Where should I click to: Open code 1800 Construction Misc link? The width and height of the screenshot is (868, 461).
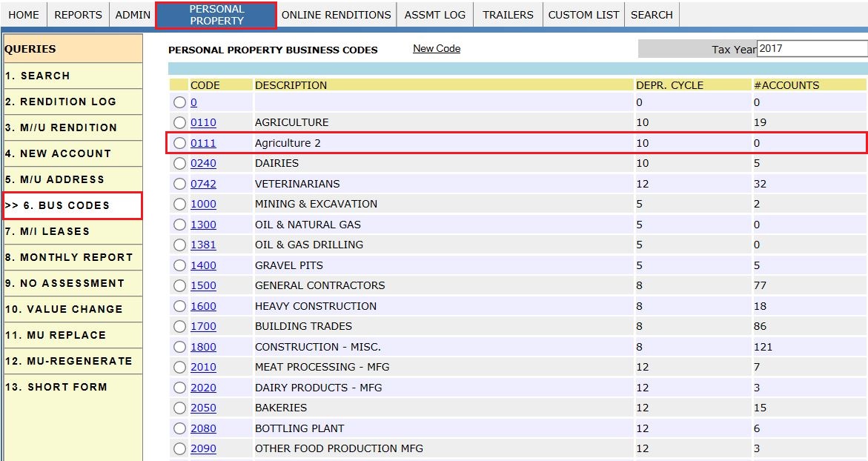[x=203, y=347]
